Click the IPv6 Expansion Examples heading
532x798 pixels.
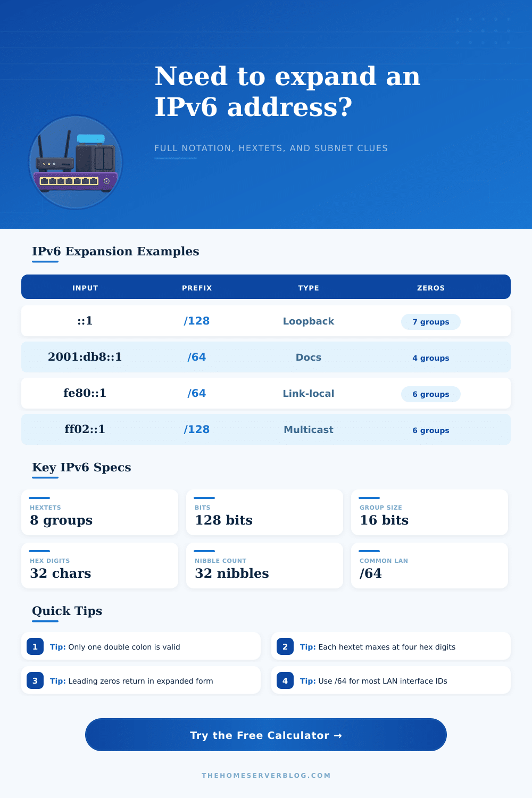(x=115, y=251)
